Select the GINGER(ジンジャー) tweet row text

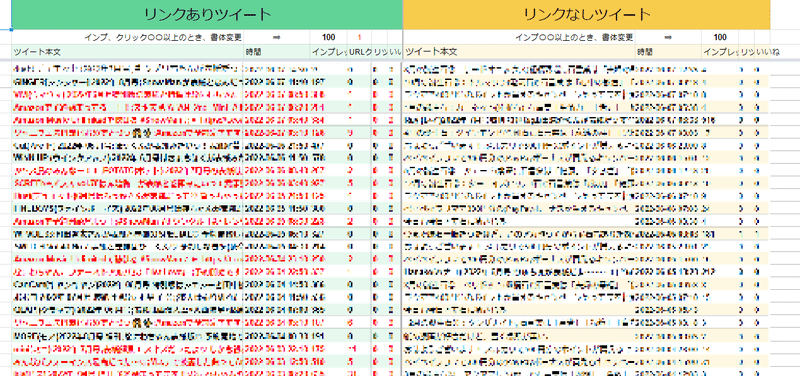pyautogui.click(x=128, y=81)
